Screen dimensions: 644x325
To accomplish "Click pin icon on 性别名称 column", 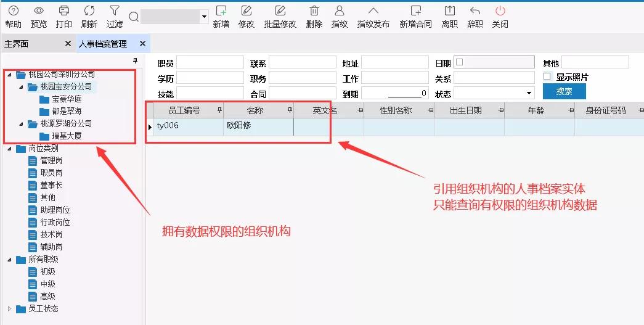I will click(x=430, y=110).
